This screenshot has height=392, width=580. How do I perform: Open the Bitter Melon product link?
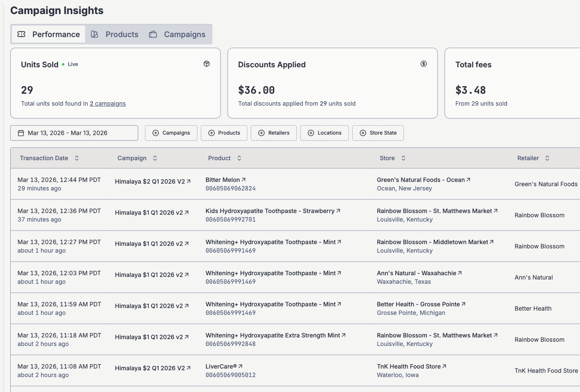point(226,180)
